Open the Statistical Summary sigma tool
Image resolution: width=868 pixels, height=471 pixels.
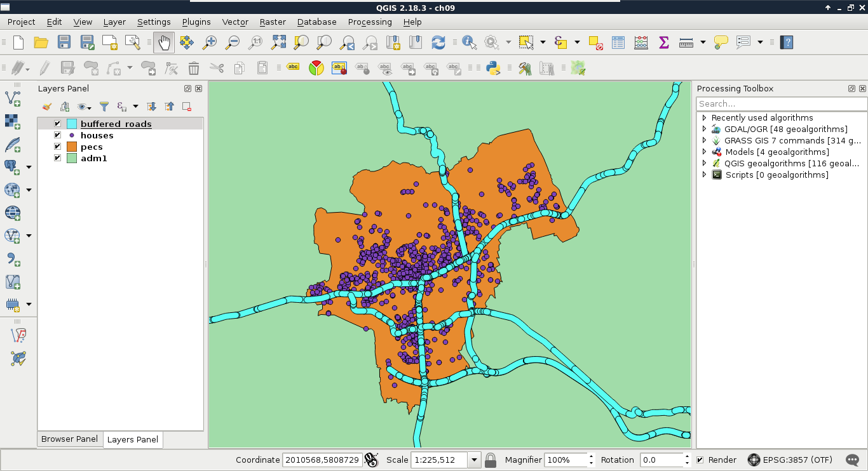click(x=664, y=43)
